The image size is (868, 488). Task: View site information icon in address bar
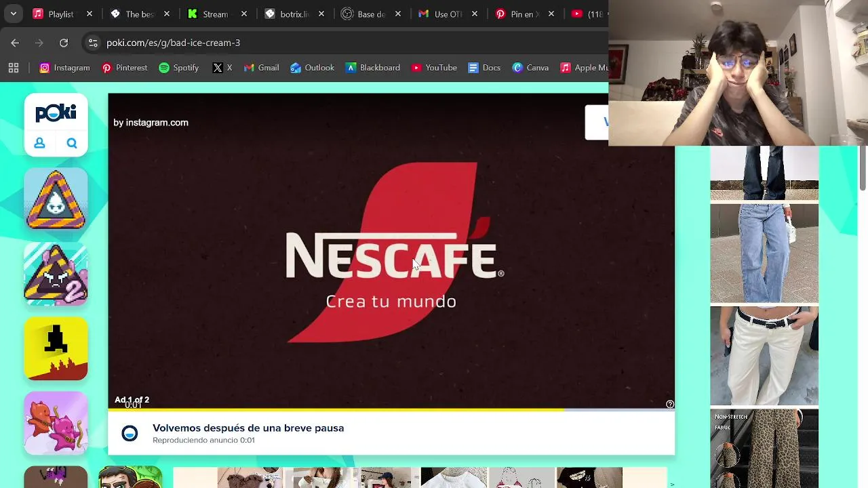(93, 43)
